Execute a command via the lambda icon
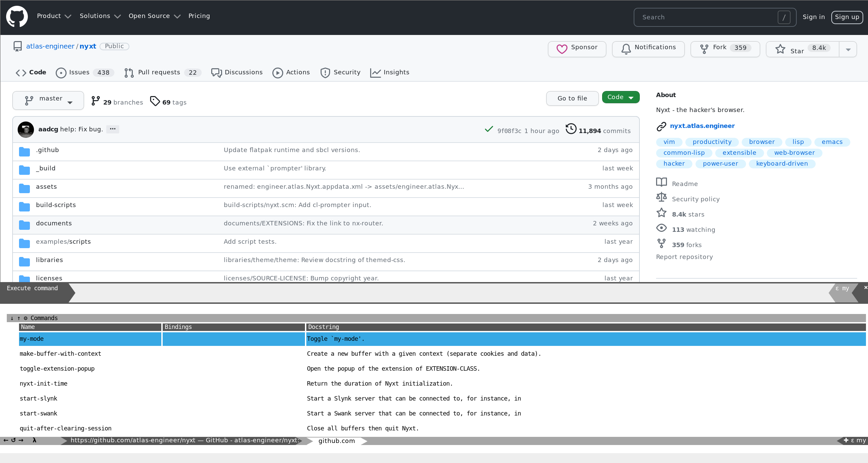The width and height of the screenshot is (868, 463). (34, 440)
